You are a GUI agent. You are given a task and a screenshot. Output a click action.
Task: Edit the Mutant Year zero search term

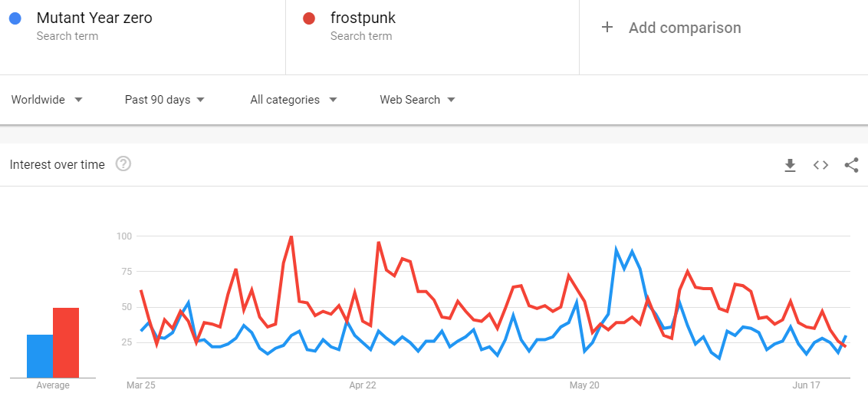coord(94,18)
